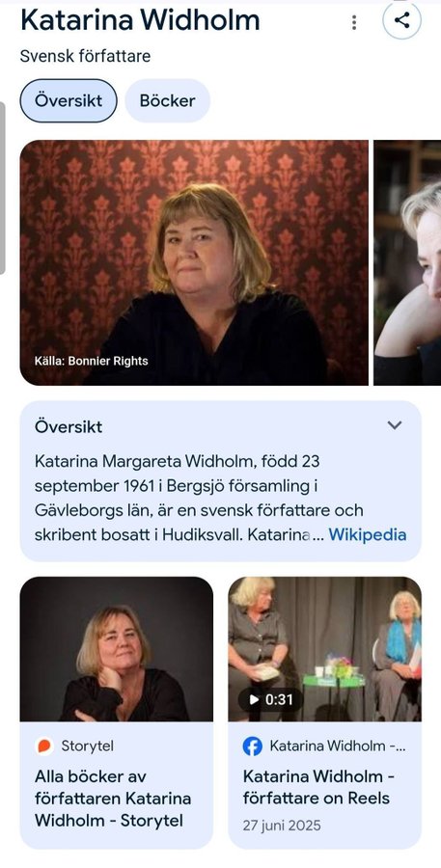Image resolution: width=441 pixels, height=868 pixels.
Task: Click the Facebook logo icon
Action: [253, 746]
